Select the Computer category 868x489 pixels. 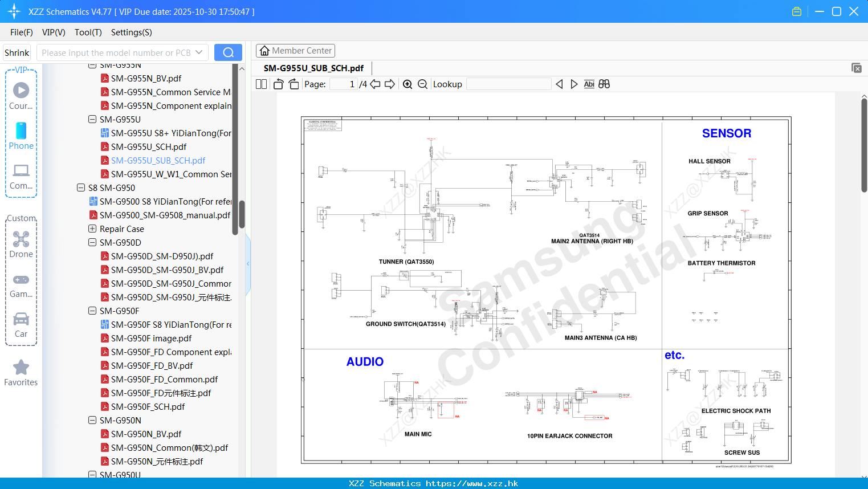click(21, 177)
